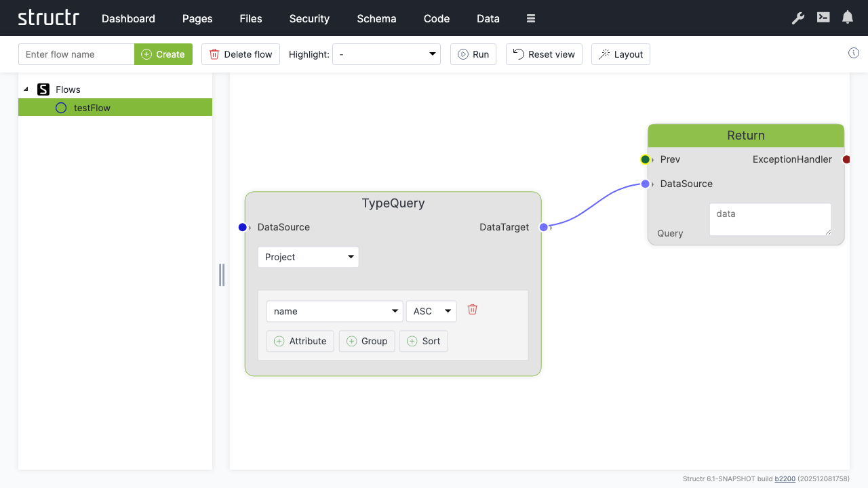This screenshot has height=488, width=868.
Task: Click the notifications bell icon
Action: coord(848,18)
